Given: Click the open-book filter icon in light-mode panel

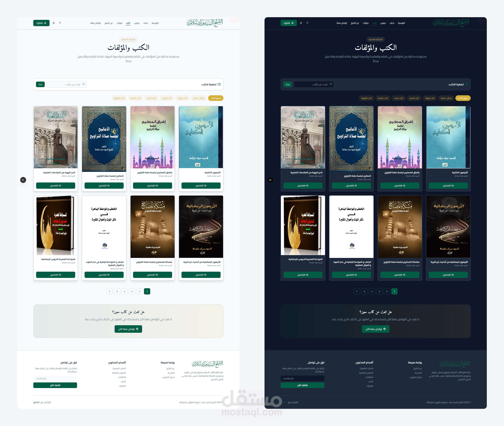Looking at the screenshot, I should [219, 84].
